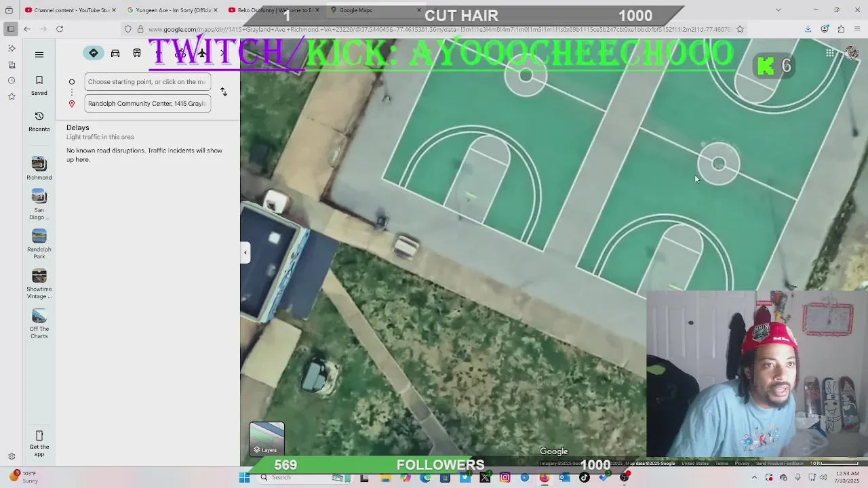868x488 pixels.
Task: Bookmark this page star icon
Action: (x=740, y=29)
